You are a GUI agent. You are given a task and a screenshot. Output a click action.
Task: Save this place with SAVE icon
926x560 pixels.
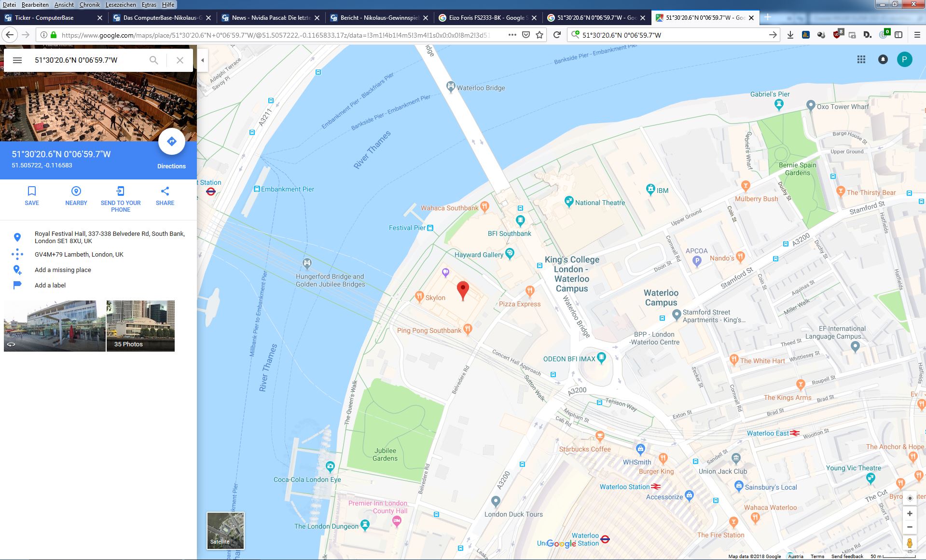(x=32, y=191)
